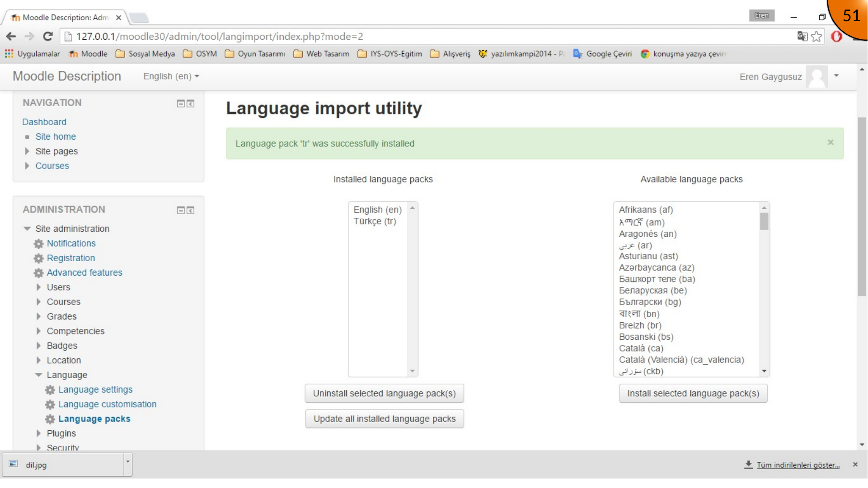
Task: Click the gear icon beside Language settings
Action: [50, 390]
